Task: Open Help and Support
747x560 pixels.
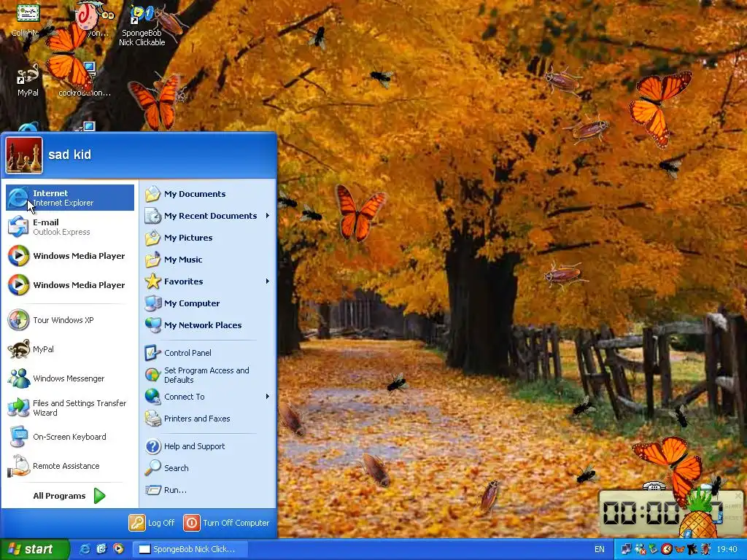Action: coord(208,446)
